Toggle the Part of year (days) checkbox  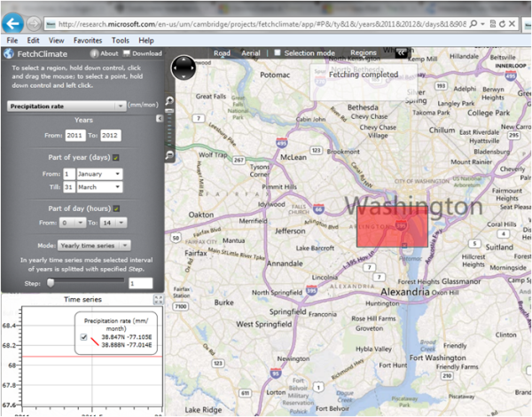[x=116, y=158]
